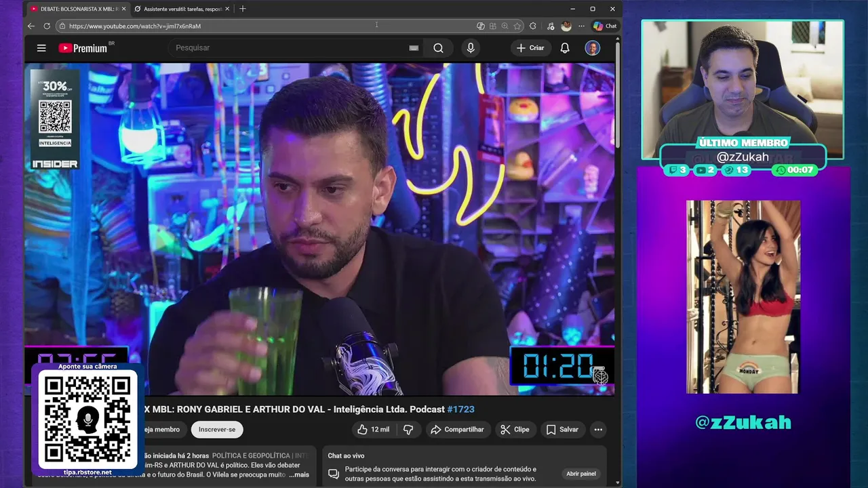This screenshot has height=488, width=868.
Task: View site info lock icon in address bar
Action: 62,26
